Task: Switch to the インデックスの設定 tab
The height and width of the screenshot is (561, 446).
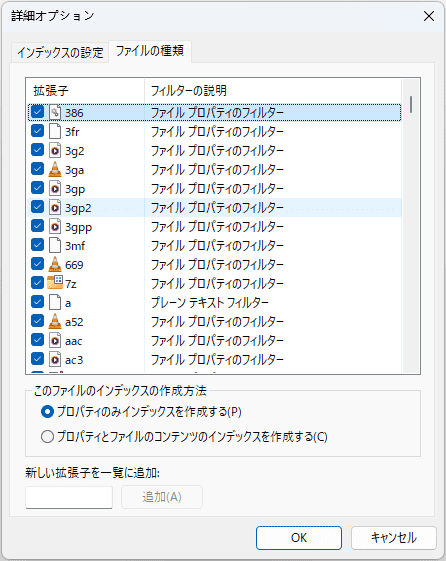Action: pyautogui.click(x=60, y=53)
